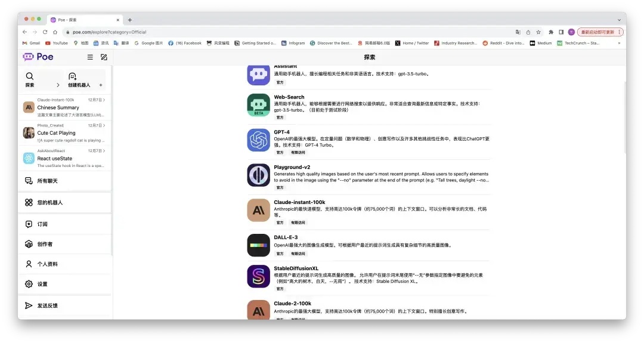The width and height of the screenshot is (644, 343).
Task: Click the create bot icon
Action: [72, 76]
